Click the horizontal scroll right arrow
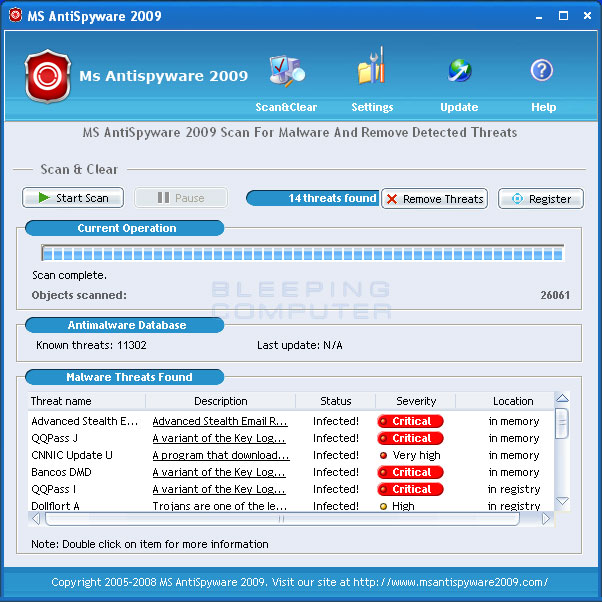This screenshot has height=602, width=602. pos(546,519)
